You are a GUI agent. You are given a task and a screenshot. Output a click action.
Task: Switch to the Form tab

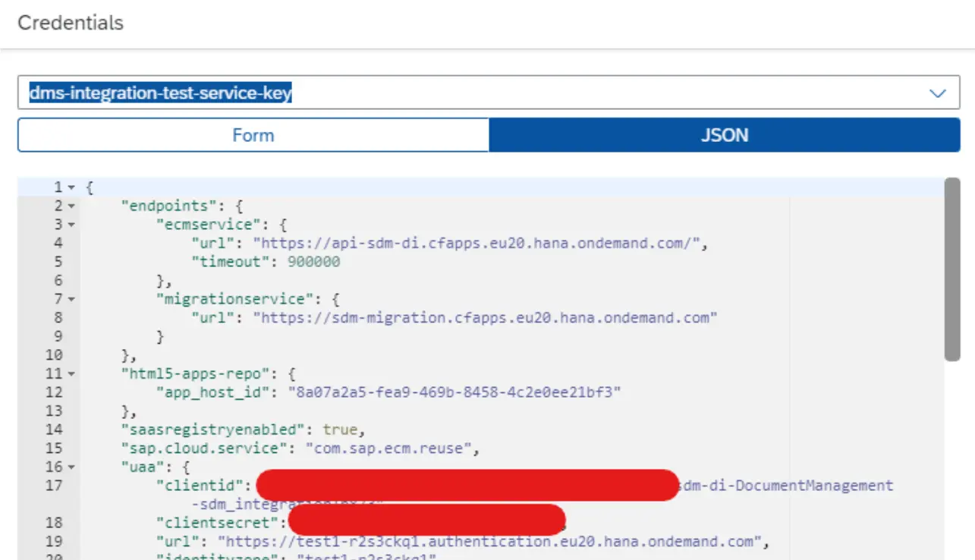(x=253, y=135)
